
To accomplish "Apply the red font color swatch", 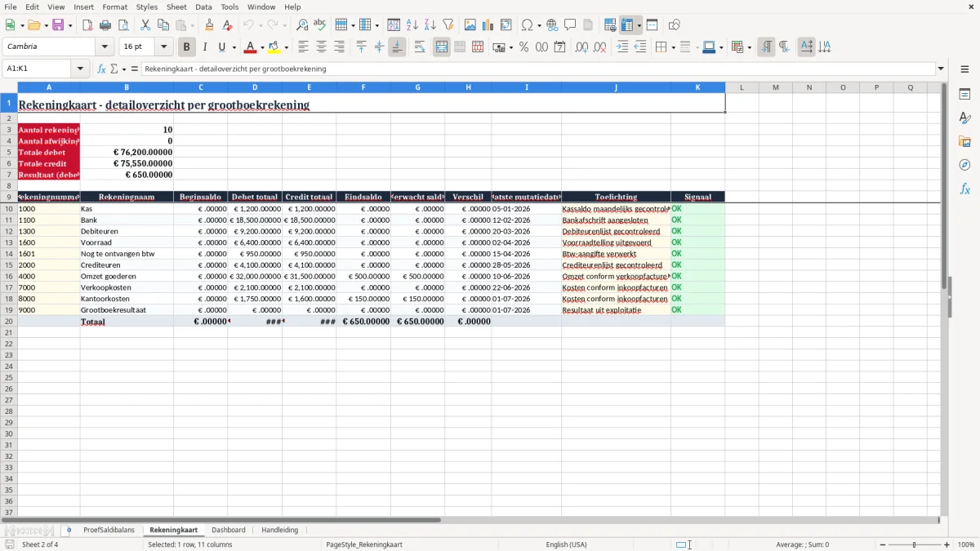I will [x=251, y=47].
